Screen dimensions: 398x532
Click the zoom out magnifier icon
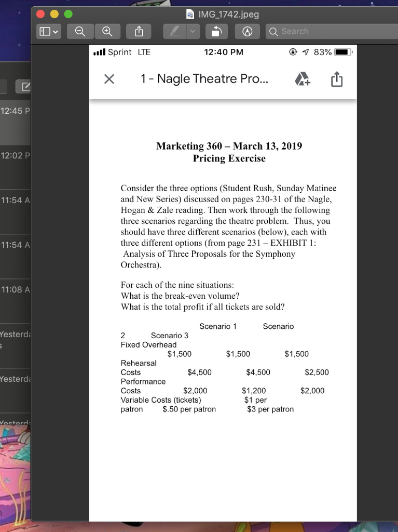(80, 31)
